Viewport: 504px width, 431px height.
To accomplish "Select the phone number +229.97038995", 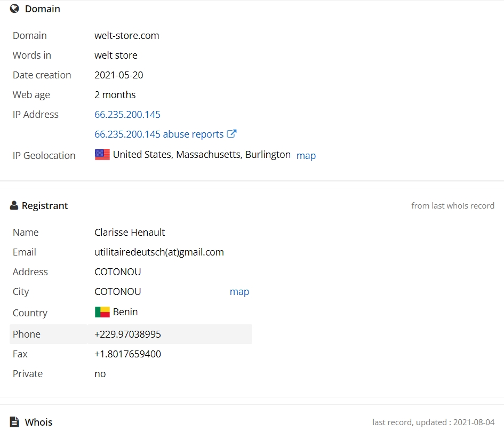I will click(127, 334).
